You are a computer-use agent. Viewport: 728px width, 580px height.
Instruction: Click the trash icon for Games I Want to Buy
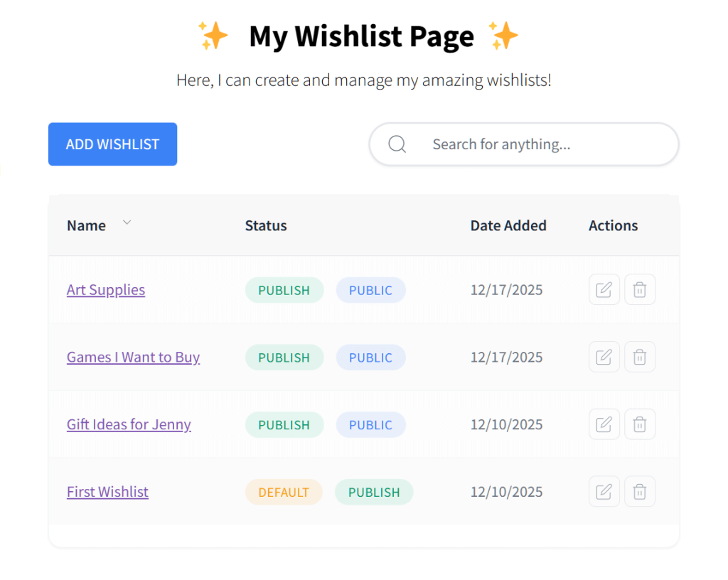click(639, 357)
